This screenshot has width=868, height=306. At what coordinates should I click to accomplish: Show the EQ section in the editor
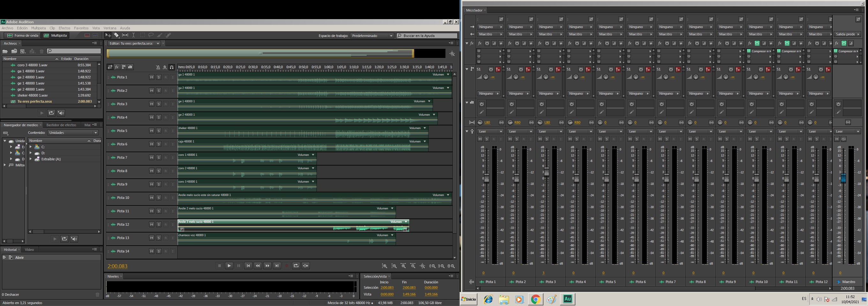tap(130, 67)
